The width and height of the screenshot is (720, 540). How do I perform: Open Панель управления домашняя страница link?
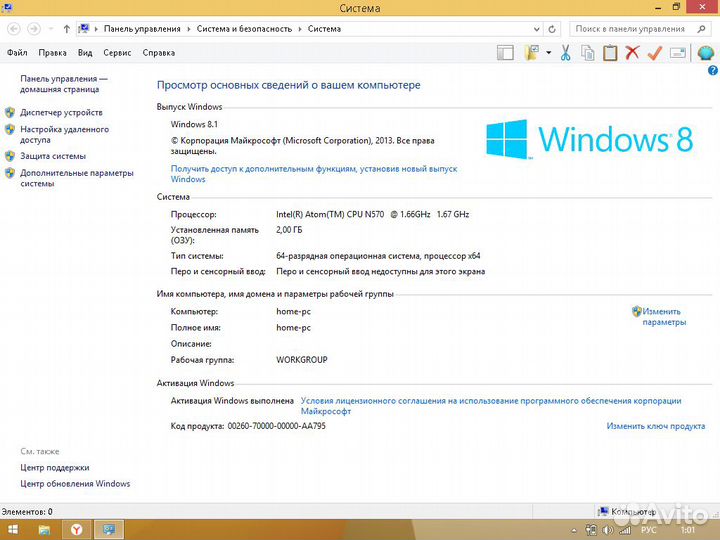(x=63, y=84)
